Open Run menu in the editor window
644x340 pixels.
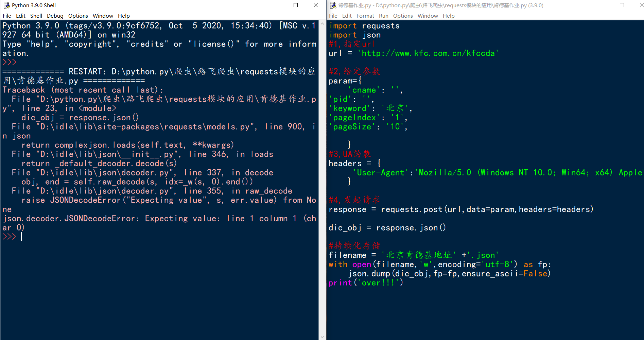coord(383,16)
